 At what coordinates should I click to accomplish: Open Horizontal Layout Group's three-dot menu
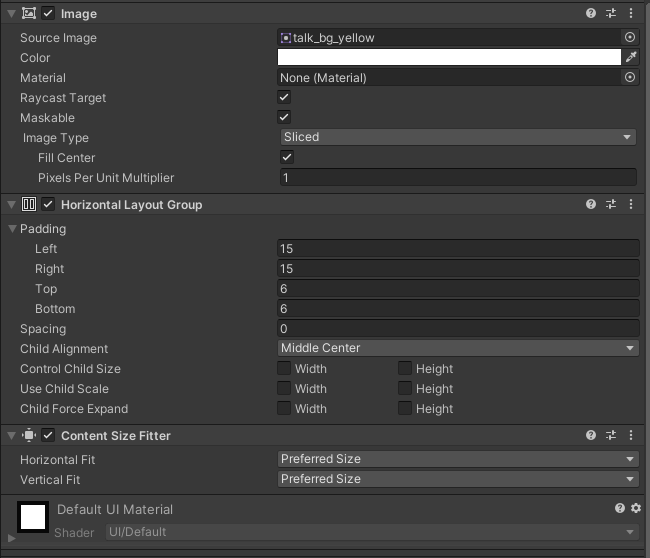[631, 204]
